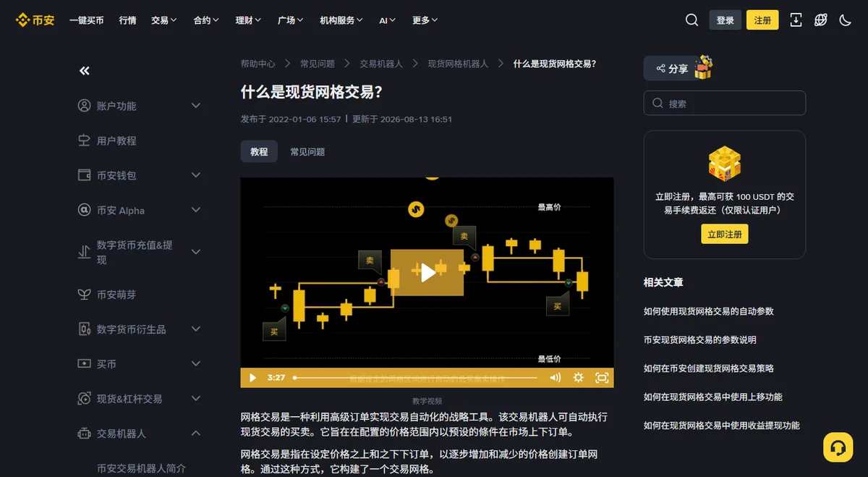868x477 pixels.
Task: Click the download app icon
Action: point(796,20)
